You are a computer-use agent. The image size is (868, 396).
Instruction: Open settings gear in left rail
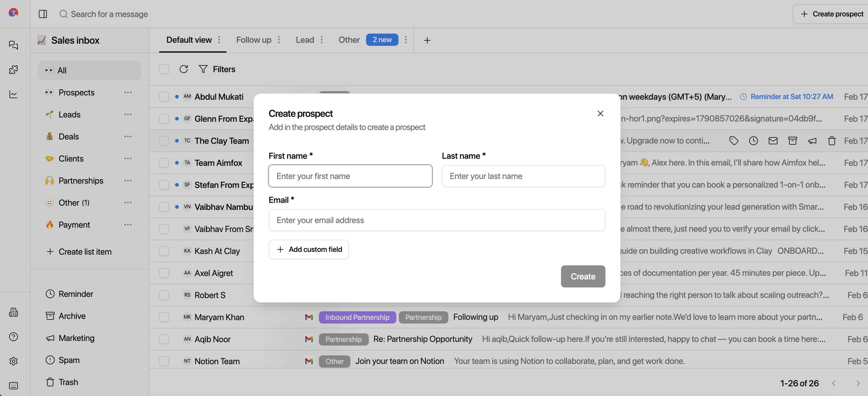pyautogui.click(x=14, y=361)
